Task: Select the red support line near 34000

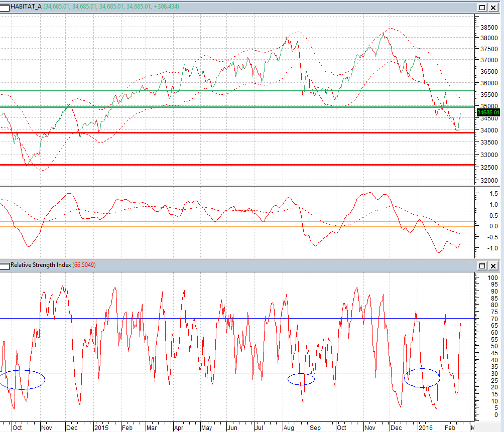Action: [237, 132]
